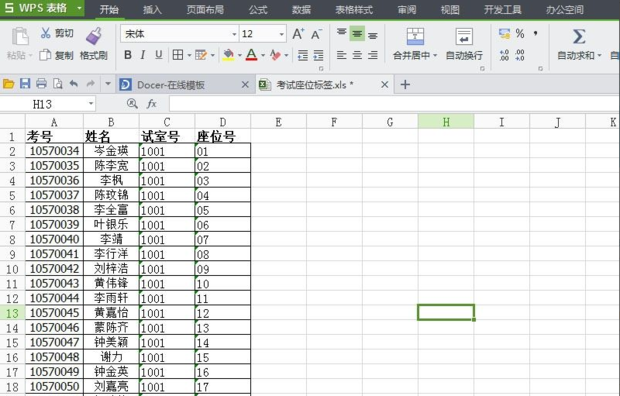Align text right

[x=372, y=55]
